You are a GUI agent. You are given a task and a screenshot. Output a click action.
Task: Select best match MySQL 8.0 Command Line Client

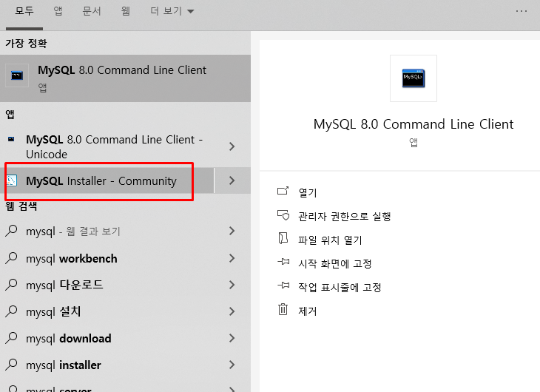(125, 78)
